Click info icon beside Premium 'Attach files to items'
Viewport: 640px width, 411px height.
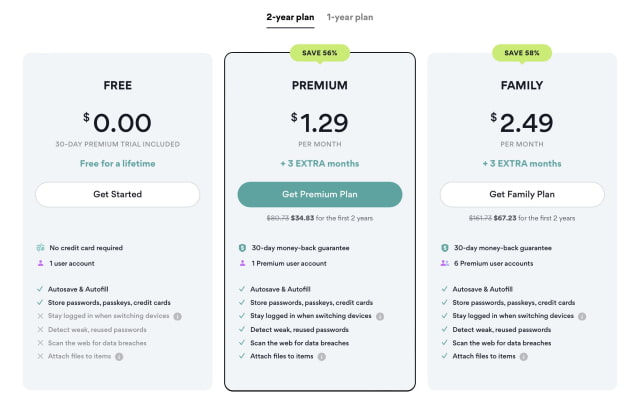[321, 355]
